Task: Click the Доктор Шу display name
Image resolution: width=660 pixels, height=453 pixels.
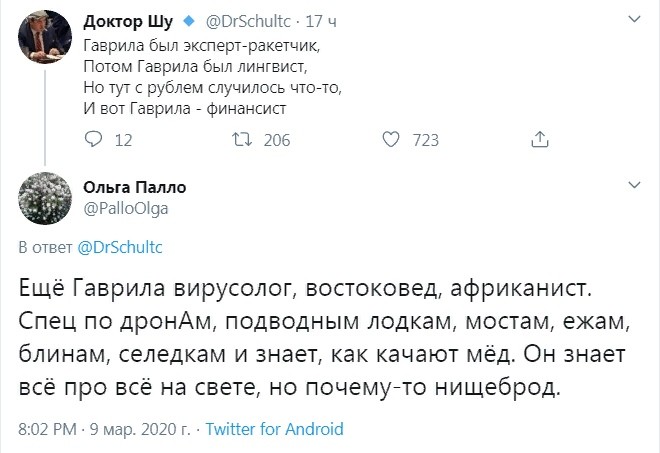Action: coord(126,20)
